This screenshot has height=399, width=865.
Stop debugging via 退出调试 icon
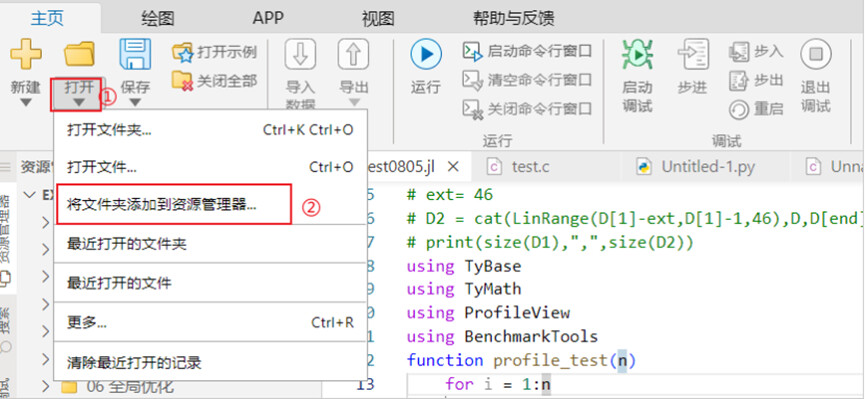[816, 54]
